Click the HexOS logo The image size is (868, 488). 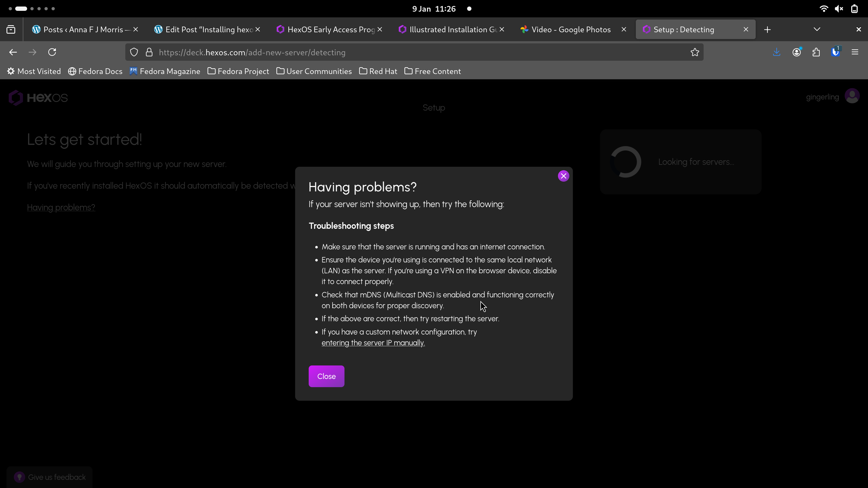pyautogui.click(x=38, y=98)
